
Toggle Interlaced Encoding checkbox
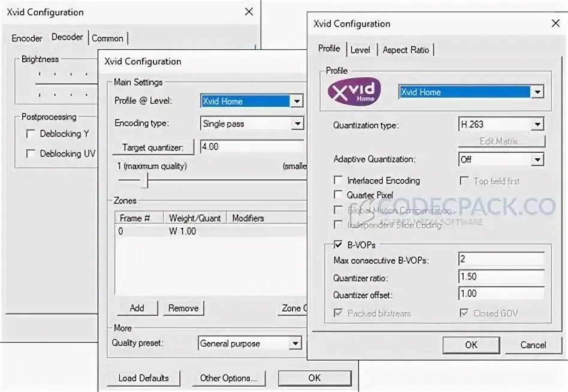(x=337, y=180)
